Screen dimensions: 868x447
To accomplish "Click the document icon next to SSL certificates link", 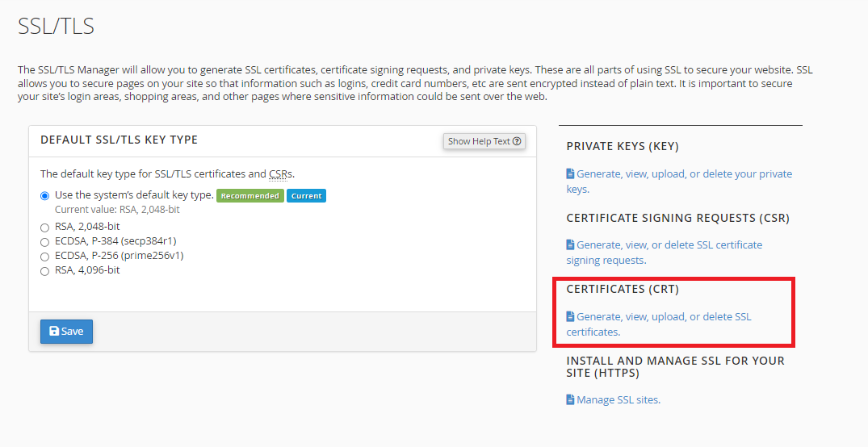I will coord(570,316).
